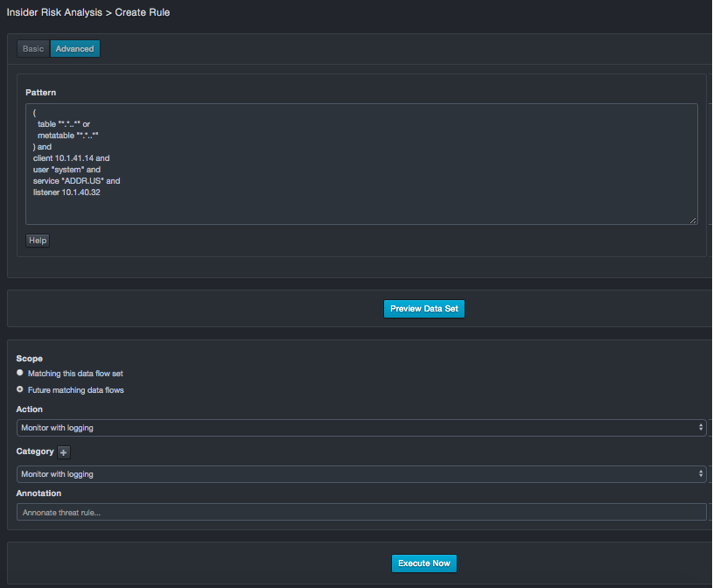
Task: Add a new category with plus icon
Action: 63,452
